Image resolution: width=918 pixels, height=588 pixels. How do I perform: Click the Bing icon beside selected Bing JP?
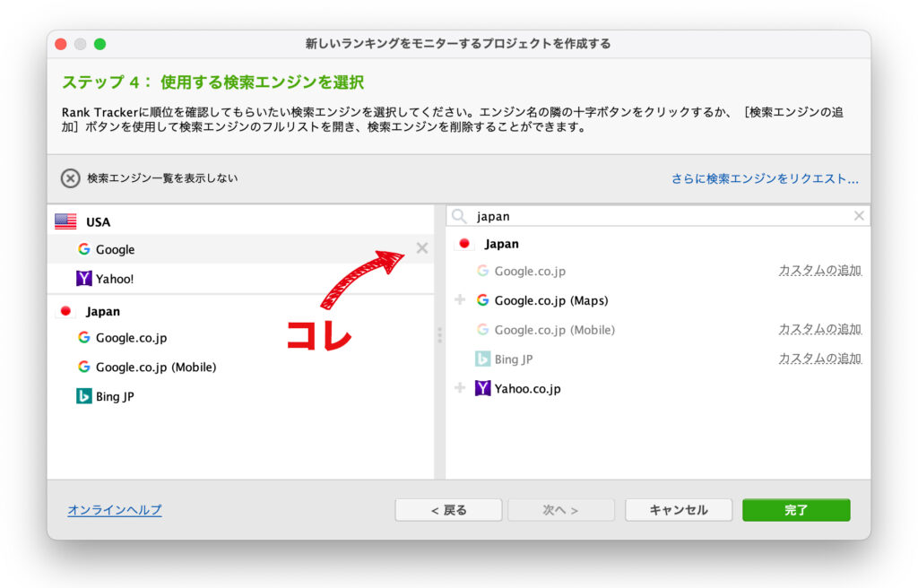click(x=83, y=396)
